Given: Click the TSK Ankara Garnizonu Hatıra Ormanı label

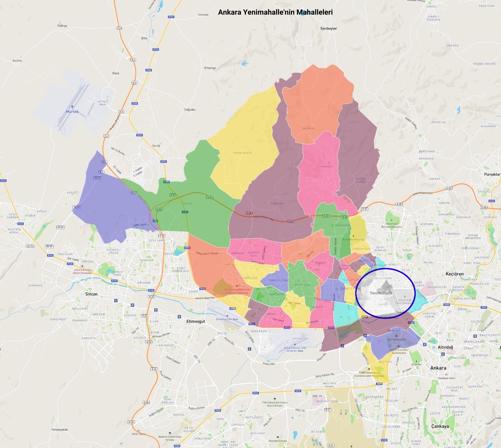Looking at the screenshot, I should [x=275, y=404].
